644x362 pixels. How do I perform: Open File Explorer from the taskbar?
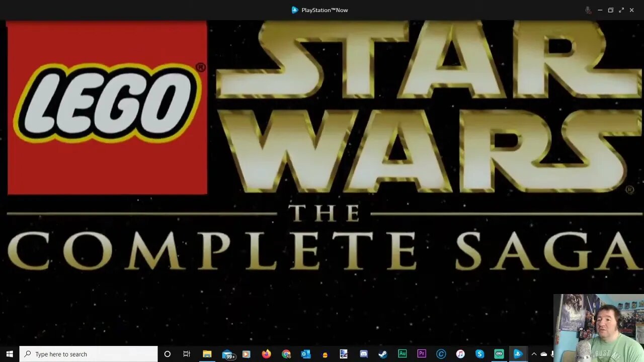point(207,354)
